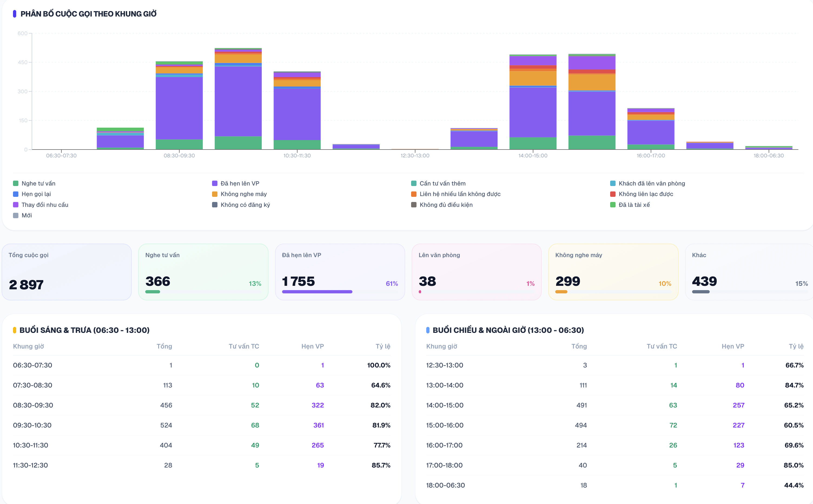This screenshot has height=504, width=813.
Task: Click the 09:30-10:30 stacked bar's purple segment
Action: point(238,101)
